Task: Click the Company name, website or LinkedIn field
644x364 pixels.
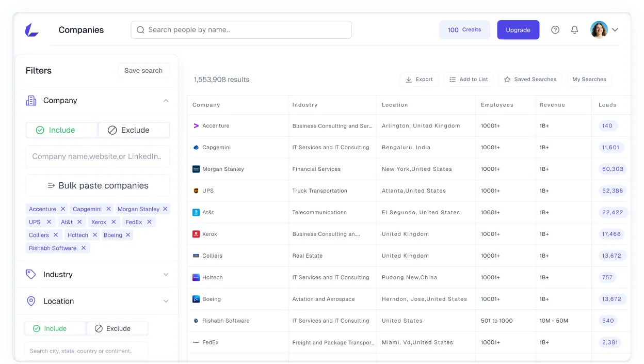Action: pos(98,156)
